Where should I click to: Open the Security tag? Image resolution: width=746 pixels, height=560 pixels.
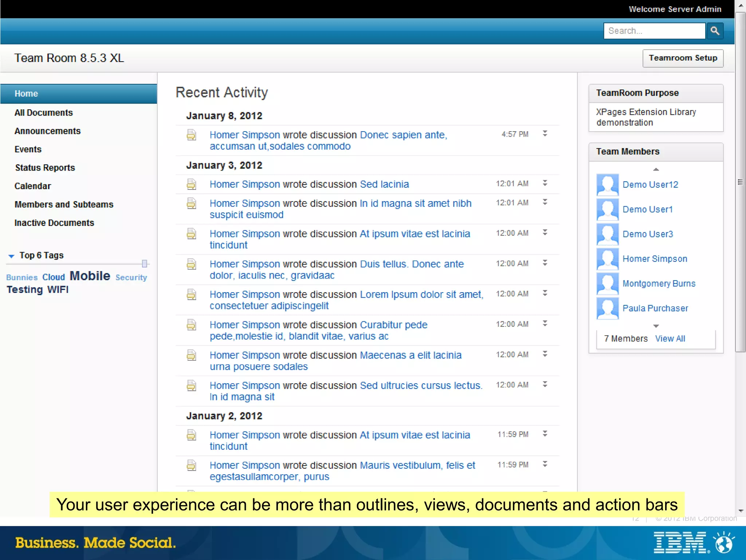[131, 278]
